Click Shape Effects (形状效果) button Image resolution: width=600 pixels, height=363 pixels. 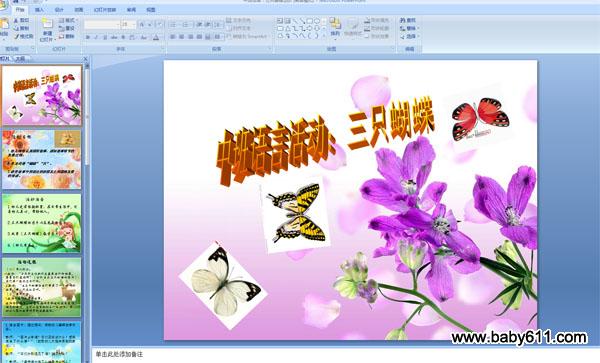tap(376, 36)
